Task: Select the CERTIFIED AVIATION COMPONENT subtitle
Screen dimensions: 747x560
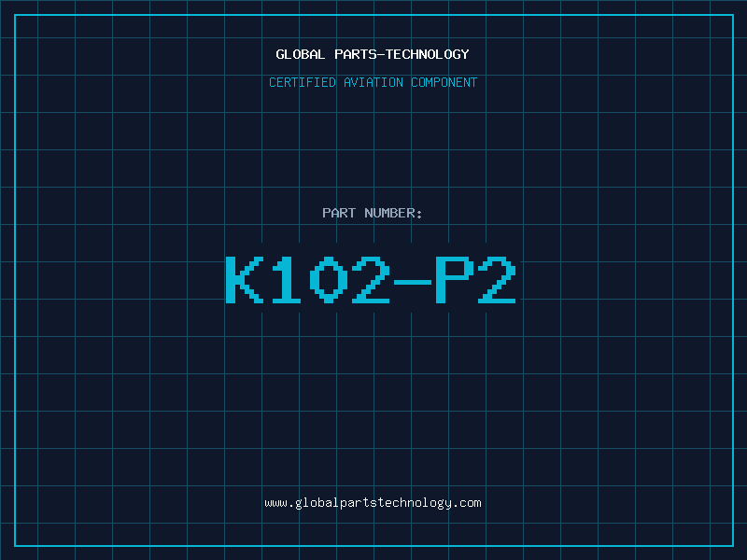Action: [x=373, y=82]
